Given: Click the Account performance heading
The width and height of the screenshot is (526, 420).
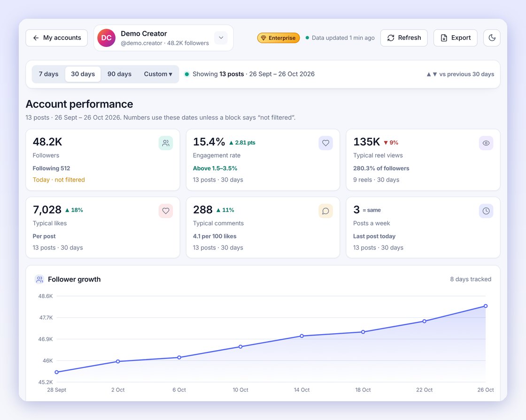Looking at the screenshot, I should (x=79, y=104).
